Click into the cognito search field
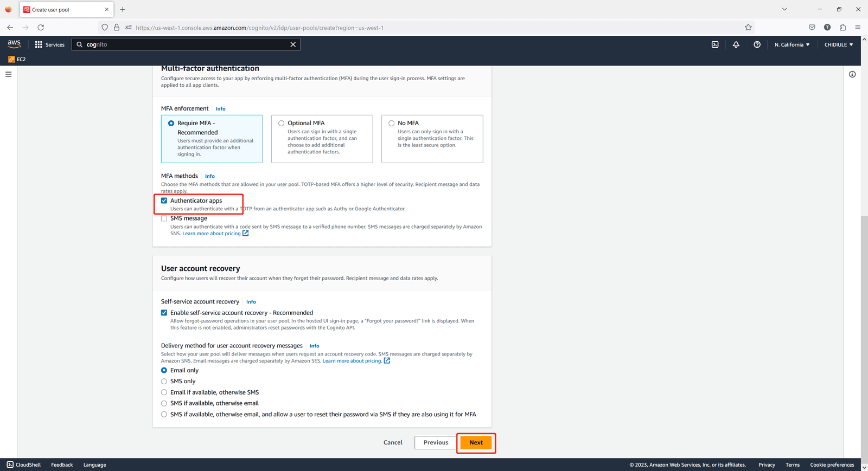The height and width of the screenshot is (471, 868). coord(186,44)
